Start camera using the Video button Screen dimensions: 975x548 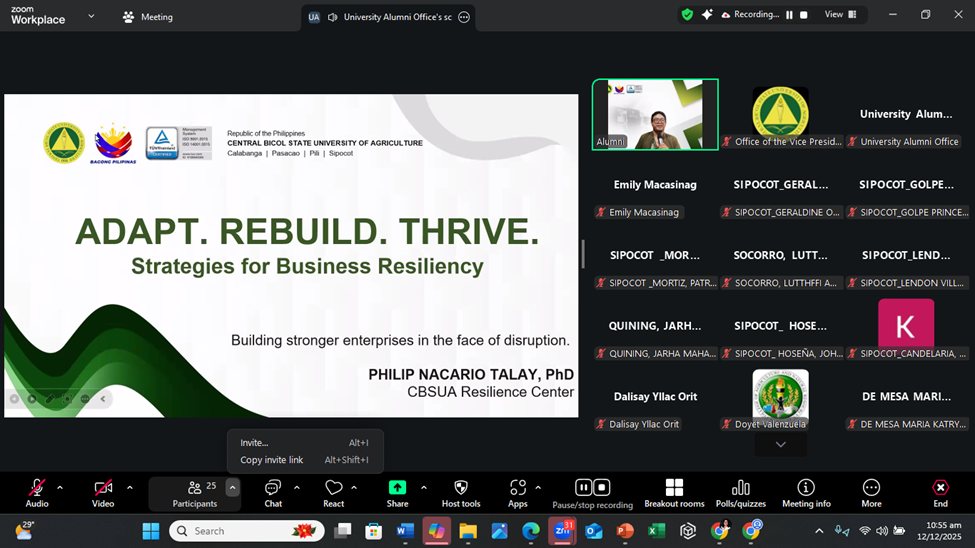click(x=103, y=488)
